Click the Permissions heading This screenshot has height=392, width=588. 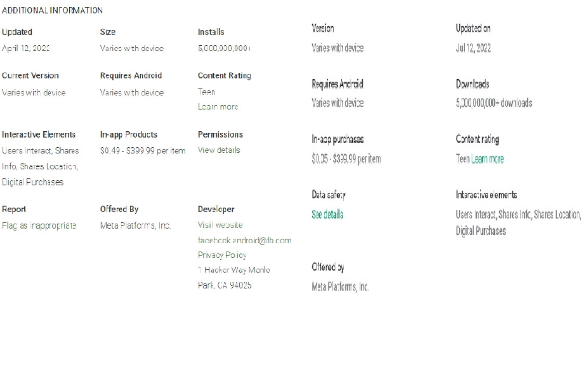point(220,134)
